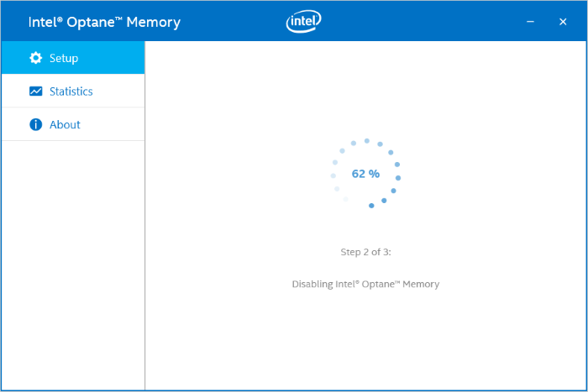This screenshot has height=392, width=588.
Task: Click the About info icon
Action: coord(35,124)
